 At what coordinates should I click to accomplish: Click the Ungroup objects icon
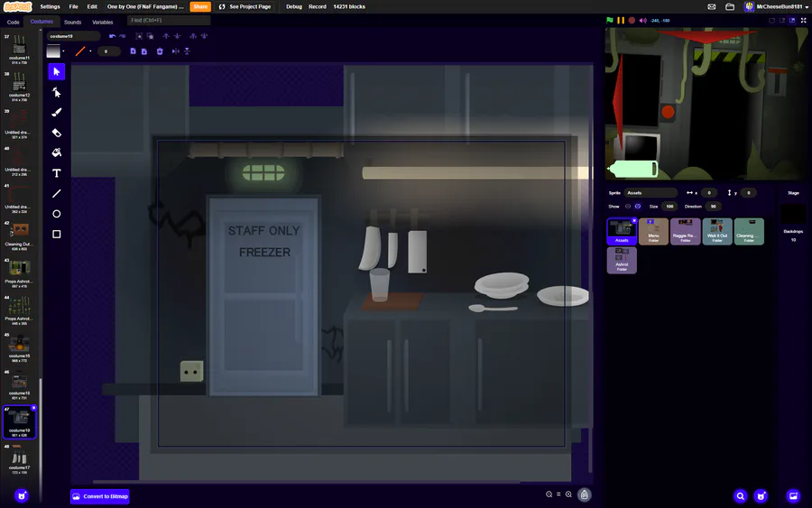coord(150,36)
